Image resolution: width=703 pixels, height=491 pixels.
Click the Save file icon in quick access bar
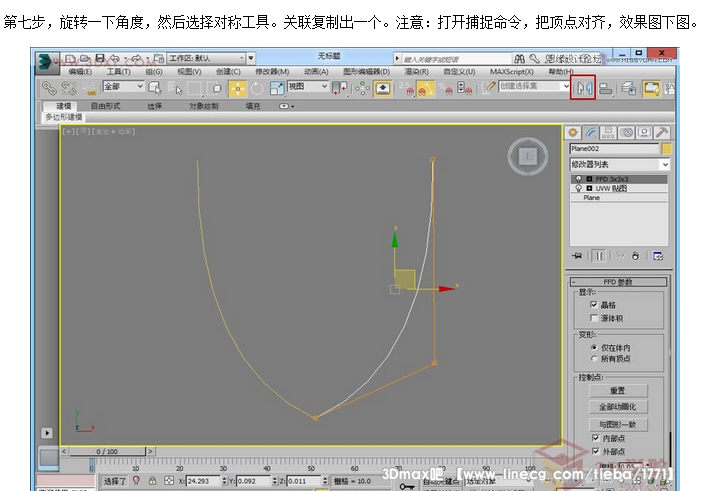(100, 58)
